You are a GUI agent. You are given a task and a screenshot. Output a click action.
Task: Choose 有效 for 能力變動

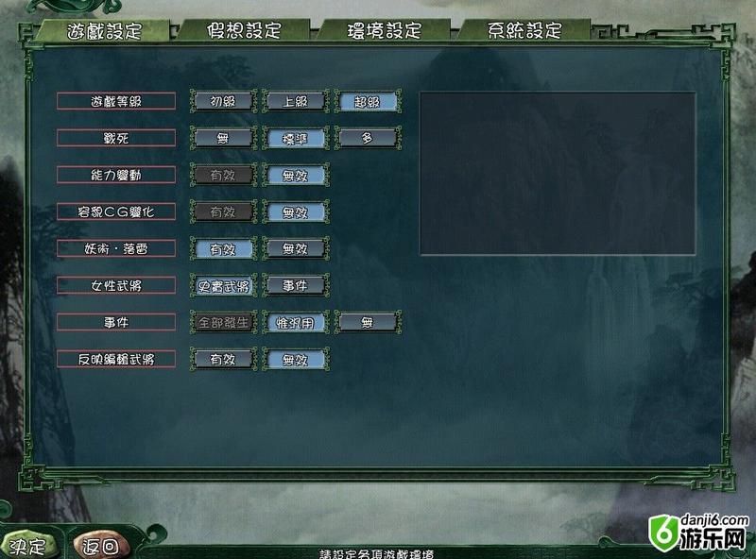click(x=223, y=175)
